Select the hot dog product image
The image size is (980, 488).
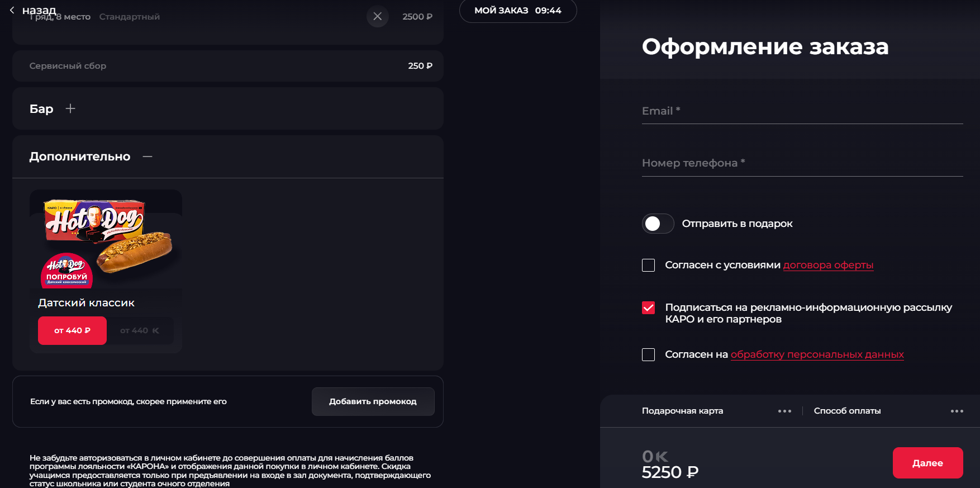[106, 240]
